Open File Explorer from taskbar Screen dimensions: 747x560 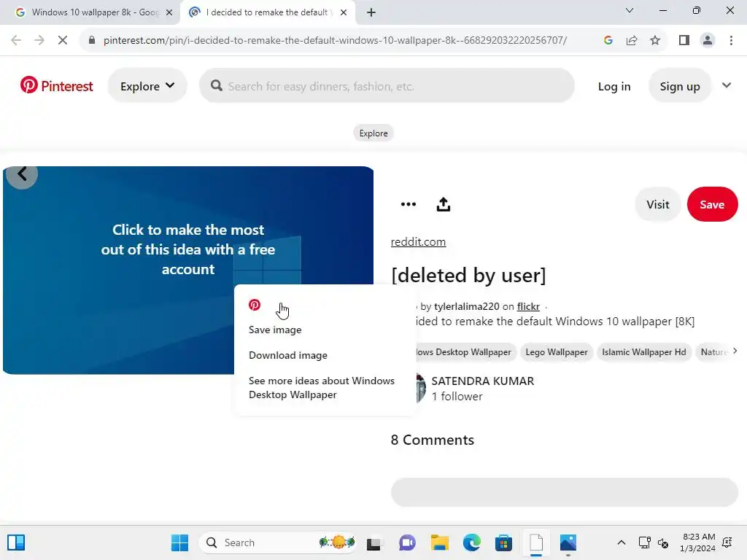439,542
